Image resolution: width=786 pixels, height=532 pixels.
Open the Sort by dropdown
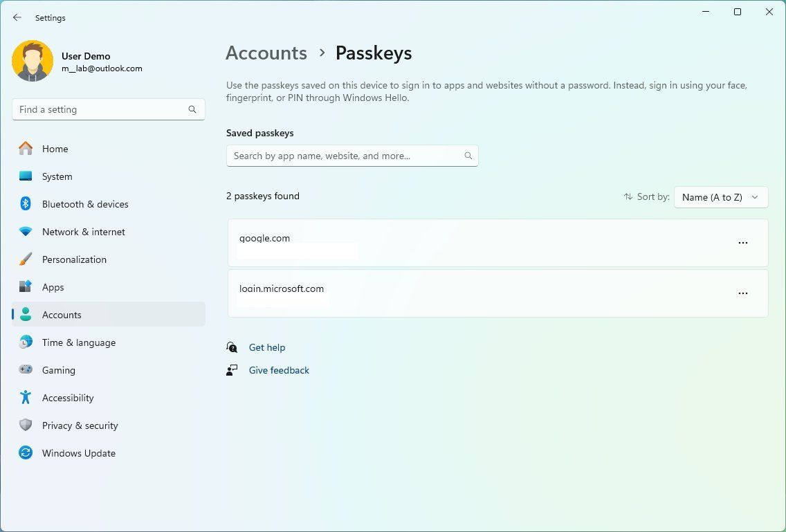[720, 197]
